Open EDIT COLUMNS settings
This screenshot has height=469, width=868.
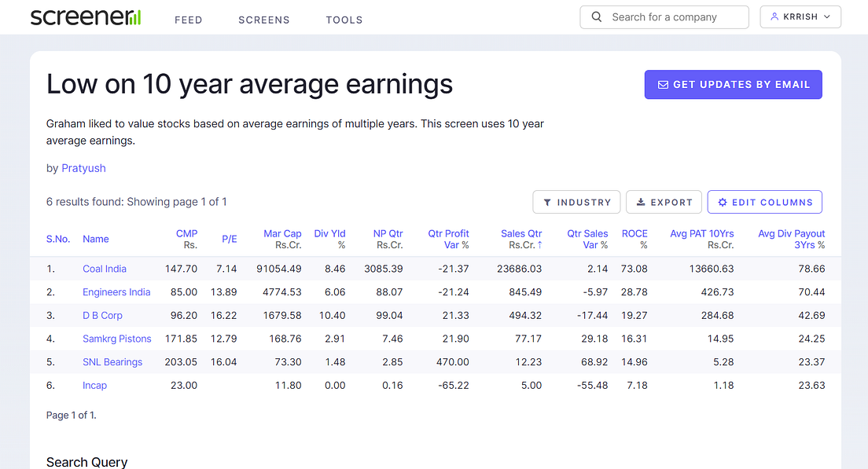(x=764, y=203)
